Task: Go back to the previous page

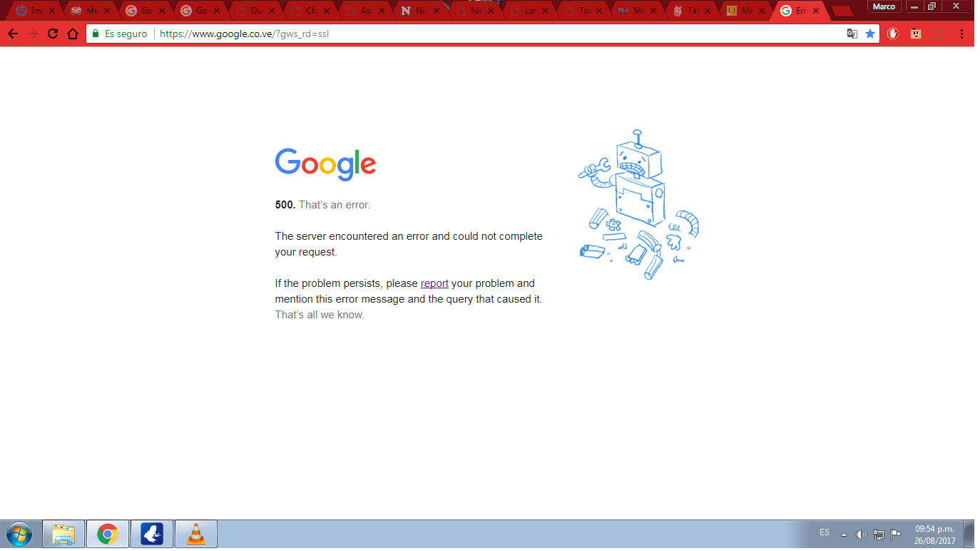Action: (x=13, y=34)
